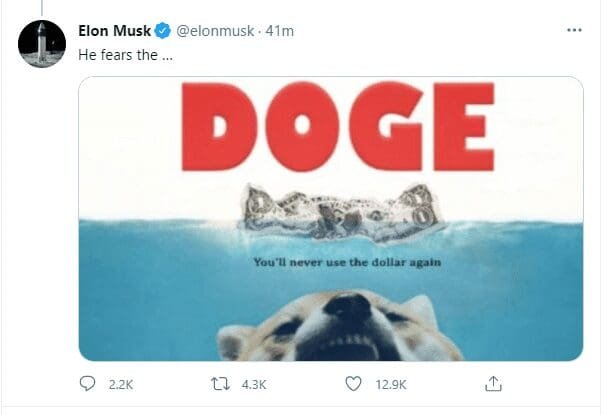Click Elon Musk's profile avatar
Screen dimensions: 613x415
click(41, 42)
